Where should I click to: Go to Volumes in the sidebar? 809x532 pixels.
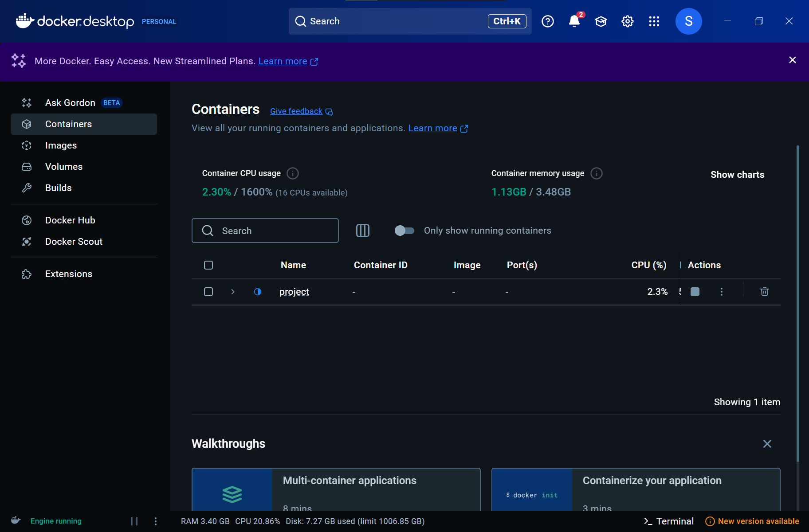click(83, 167)
